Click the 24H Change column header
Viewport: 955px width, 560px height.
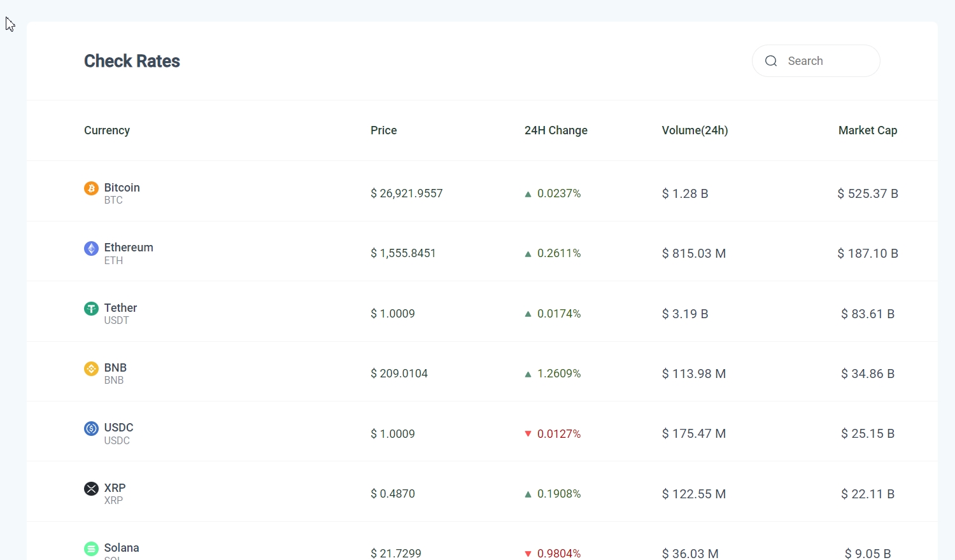[x=556, y=130]
